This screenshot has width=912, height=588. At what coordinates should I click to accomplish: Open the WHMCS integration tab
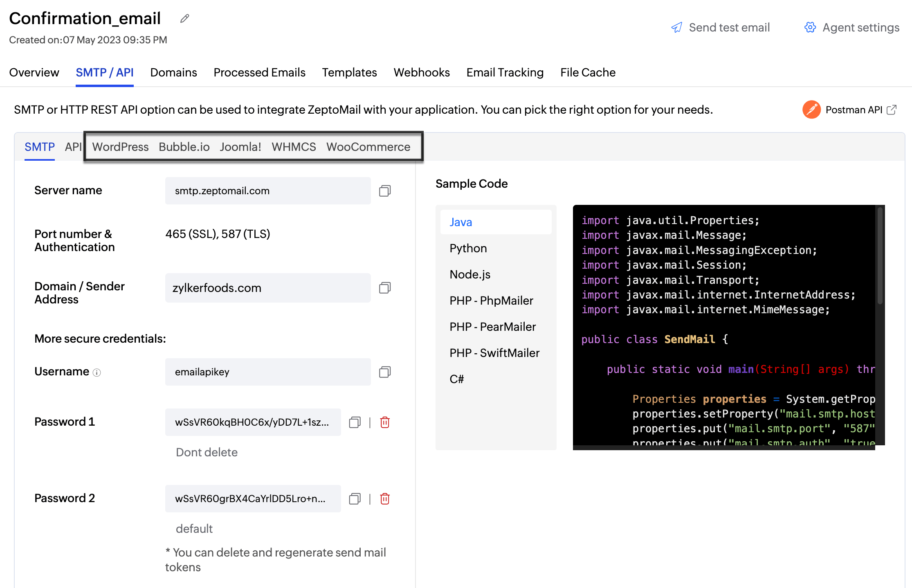click(x=294, y=147)
